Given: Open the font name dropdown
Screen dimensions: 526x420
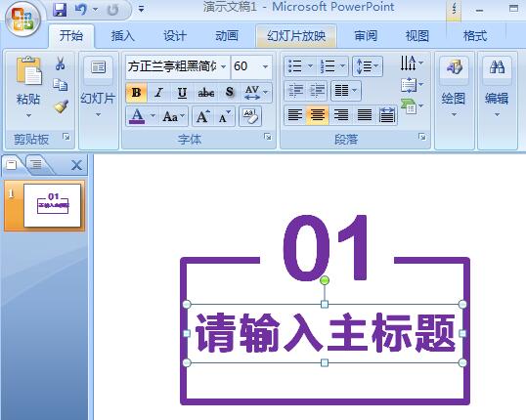Looking at the screenshot, I should [x=223, y=66].
